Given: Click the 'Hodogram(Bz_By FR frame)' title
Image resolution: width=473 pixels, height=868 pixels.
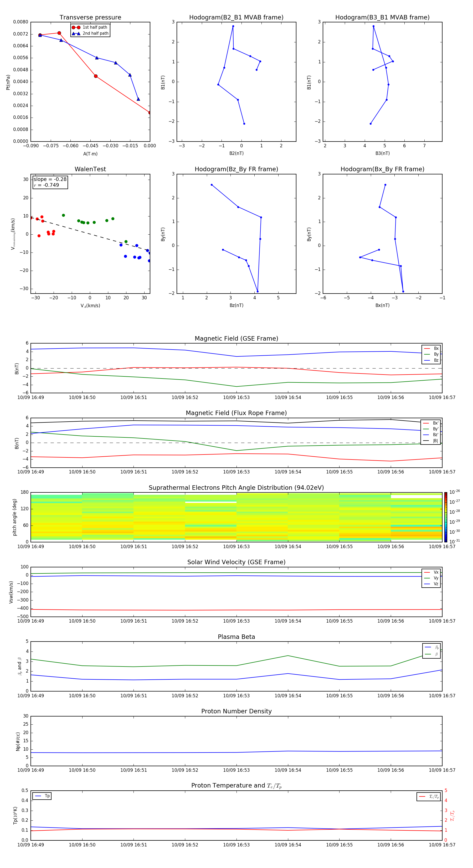Looking at the screenshot, I should (x=236, y=169).
